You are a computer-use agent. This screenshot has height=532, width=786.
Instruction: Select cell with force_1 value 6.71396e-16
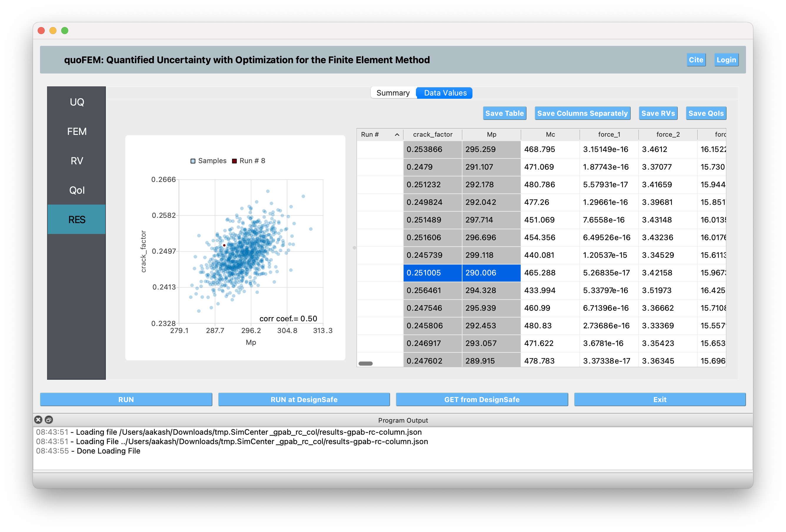609,308
